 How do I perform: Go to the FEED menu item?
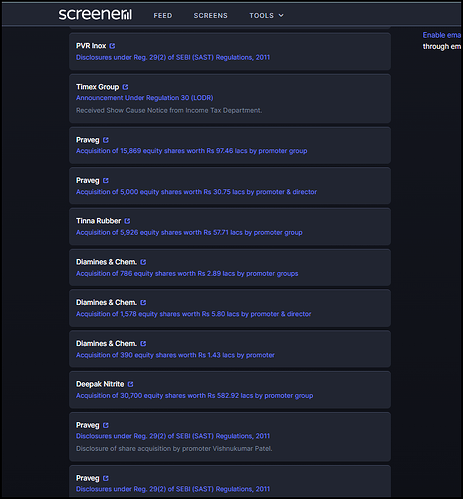[163, 16]
